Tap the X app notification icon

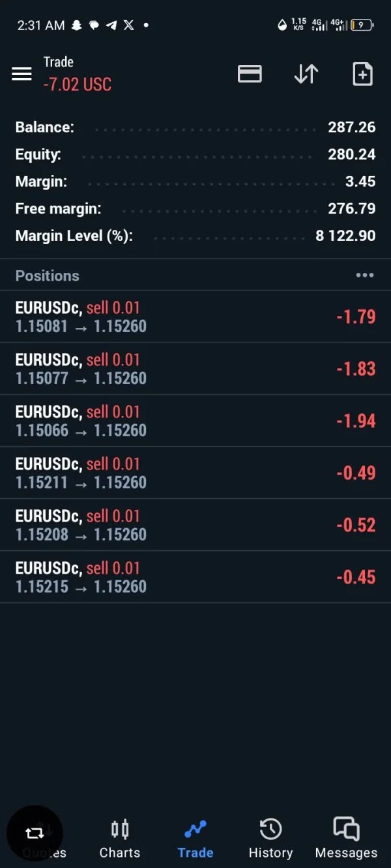tap(128, 25)
